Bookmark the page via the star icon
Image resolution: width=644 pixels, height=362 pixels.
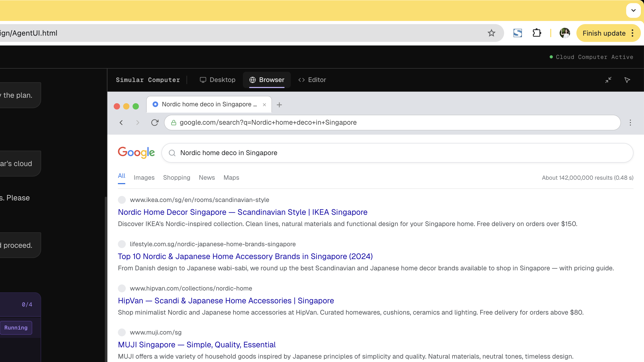click(491, 33)
